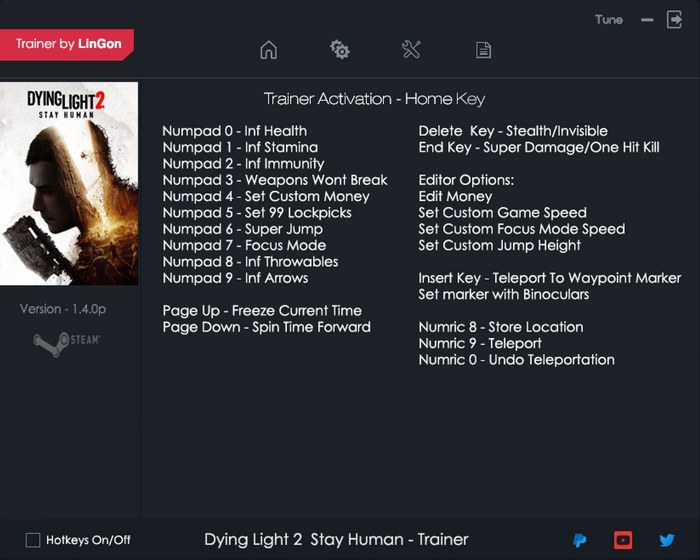Choose Set Custom Focus Mode Speed

(521, 229)
